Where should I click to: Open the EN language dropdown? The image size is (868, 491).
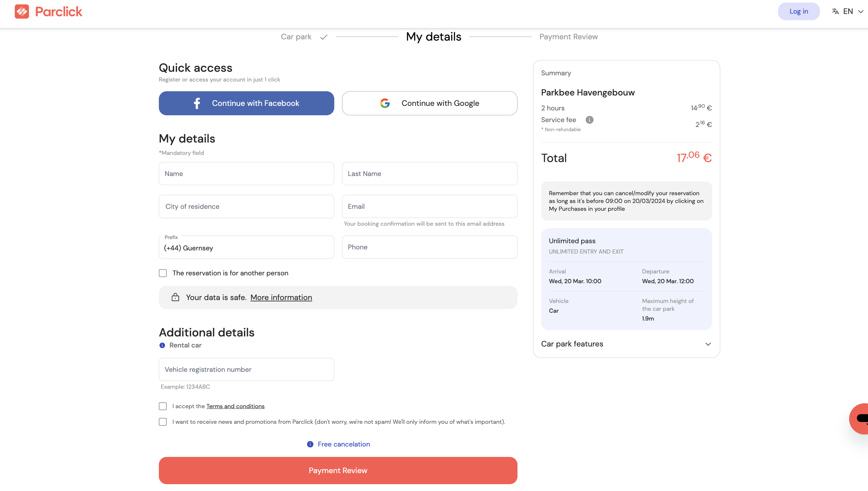click(849, 11)
